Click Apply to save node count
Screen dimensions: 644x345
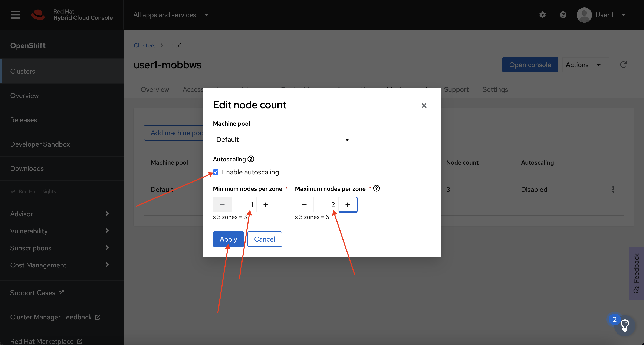[x=228, y=239]
